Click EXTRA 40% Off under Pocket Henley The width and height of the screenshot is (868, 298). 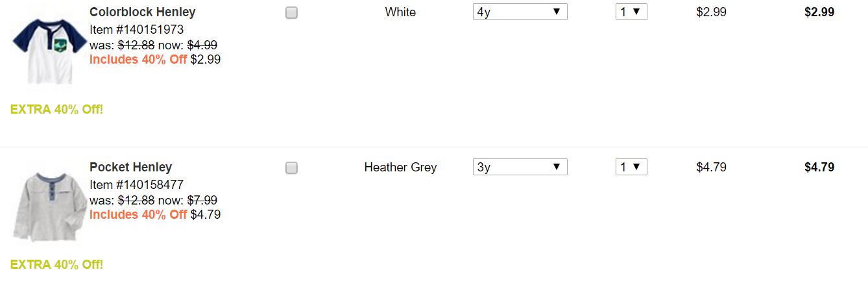tap(56, 264)
